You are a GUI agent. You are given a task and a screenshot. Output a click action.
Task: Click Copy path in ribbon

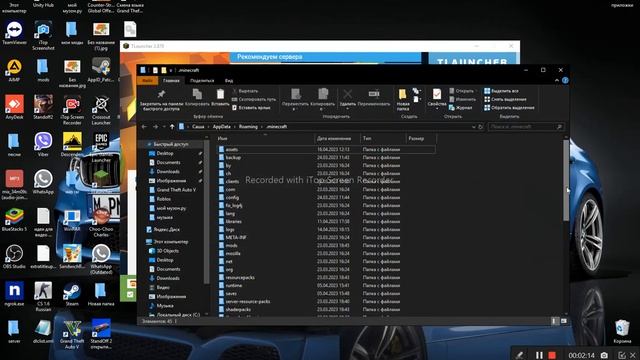point(253,99)
